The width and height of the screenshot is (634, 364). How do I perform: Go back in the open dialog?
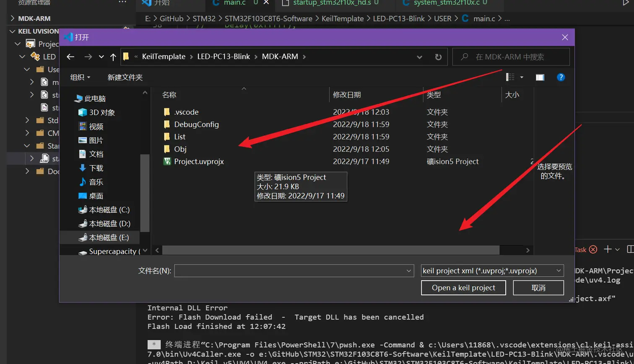pos(70,57)
